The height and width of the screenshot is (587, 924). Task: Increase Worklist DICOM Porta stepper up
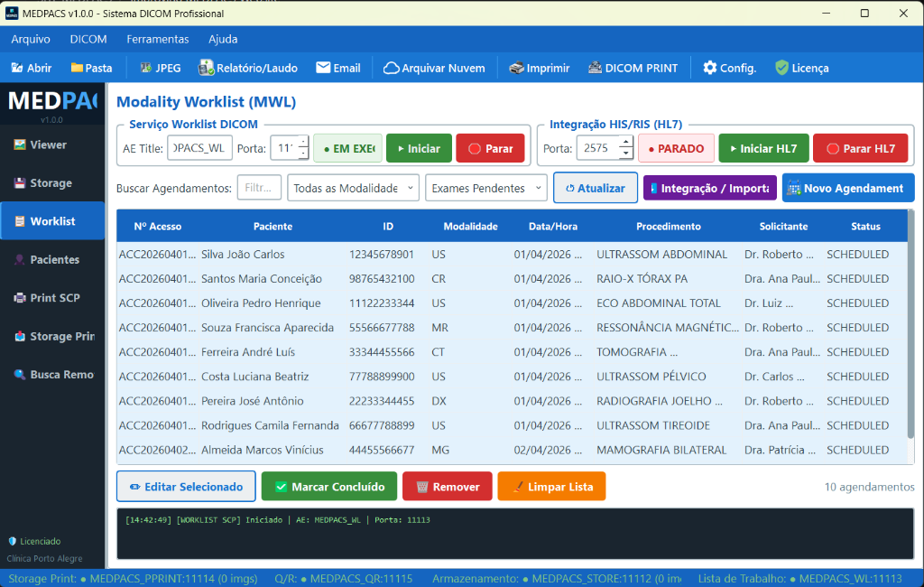[x=303, y=142]
